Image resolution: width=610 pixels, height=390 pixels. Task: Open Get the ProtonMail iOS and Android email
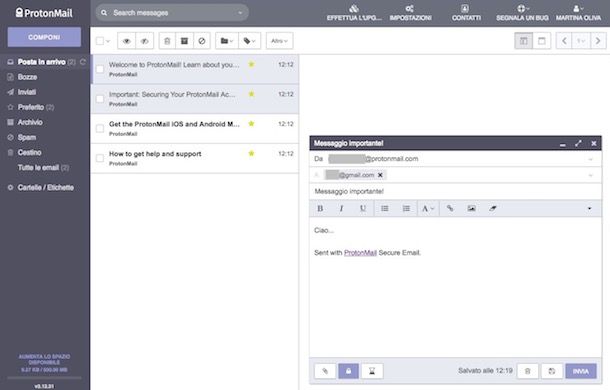195,128
